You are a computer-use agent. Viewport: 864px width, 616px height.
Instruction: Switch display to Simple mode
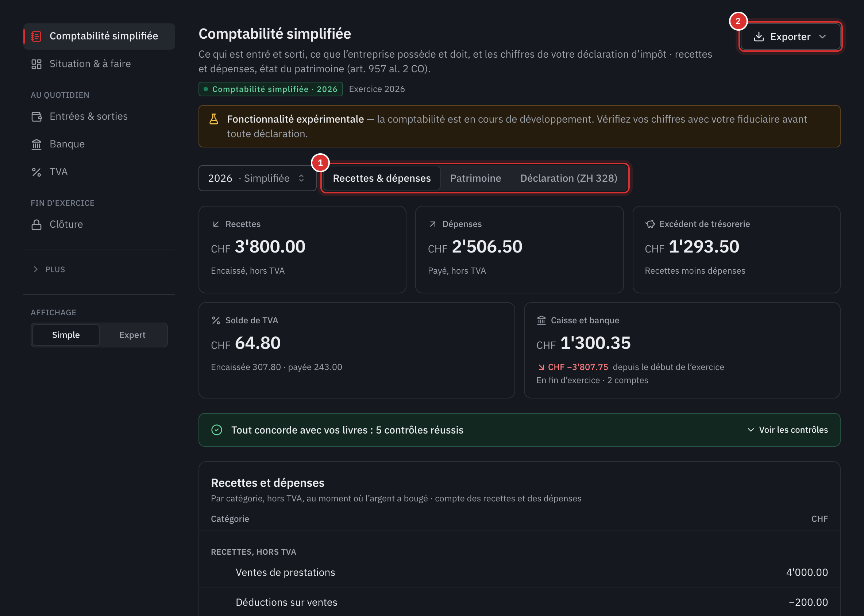[66, 335]
